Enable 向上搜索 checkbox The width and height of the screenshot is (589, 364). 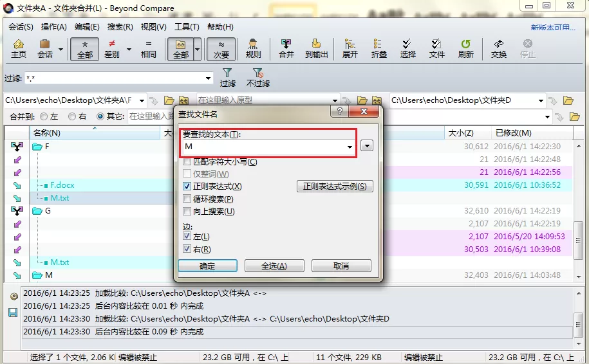[187, 212]
